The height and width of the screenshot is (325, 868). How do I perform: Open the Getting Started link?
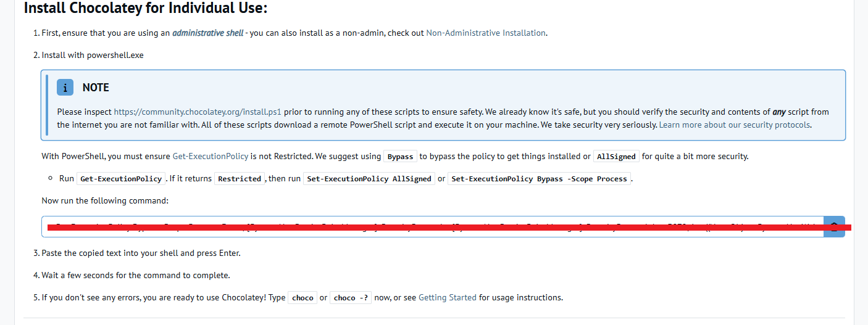coord(448,297)
